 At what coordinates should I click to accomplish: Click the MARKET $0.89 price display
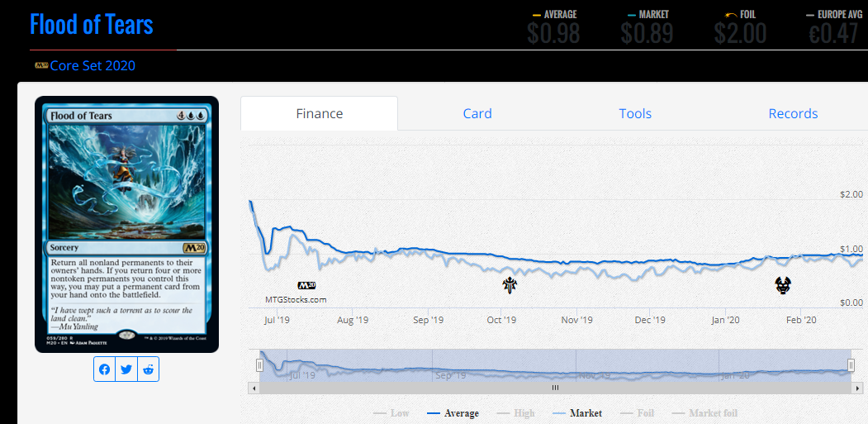[x=647, y=27]
